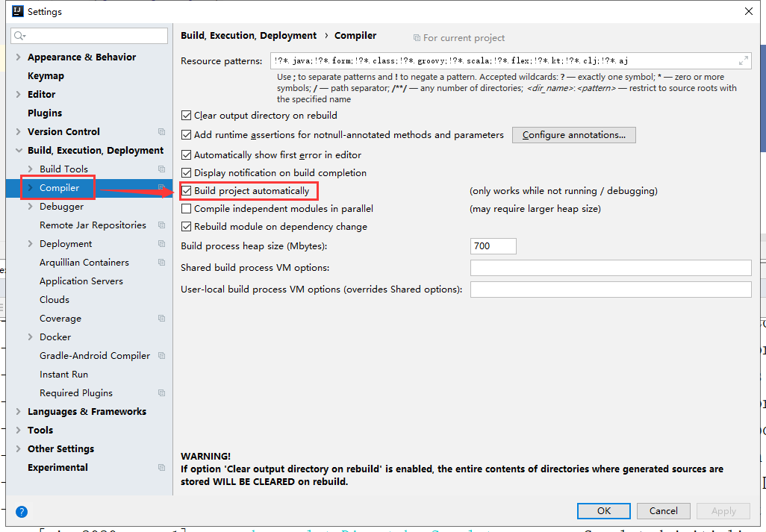766x532 pixels.
Task: Click Build, Execution, Deployment breadcrumb
Action: [x=249, y=36]
